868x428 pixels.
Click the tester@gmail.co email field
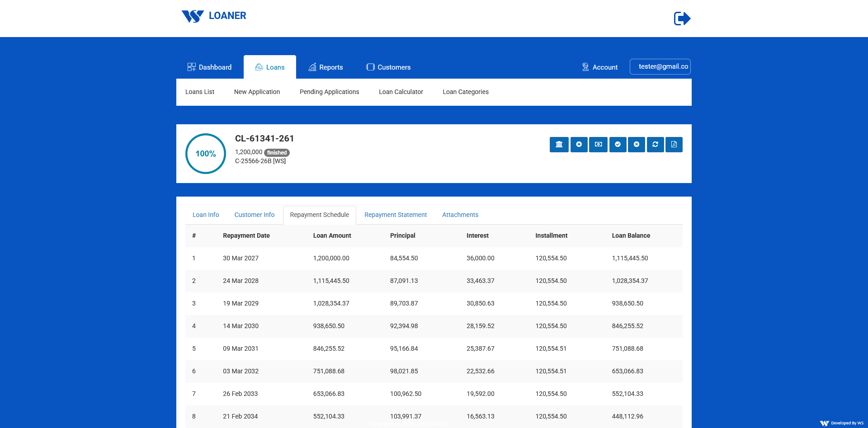coord(660,66)
